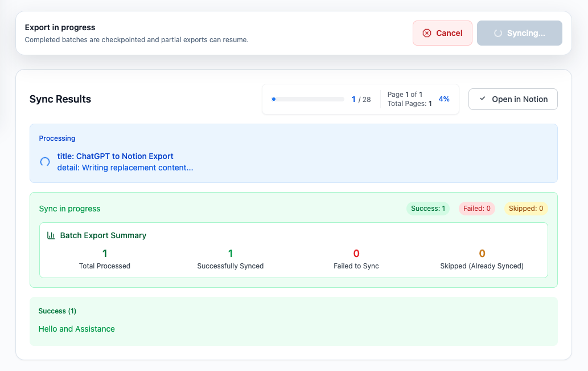Click 'Total Pages: 1' text
Viewport: 588px width, 371px height.
409,104
